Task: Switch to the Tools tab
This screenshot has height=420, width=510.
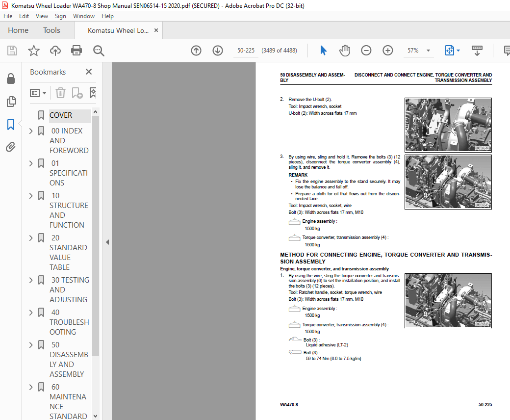Action: point(51,30)
